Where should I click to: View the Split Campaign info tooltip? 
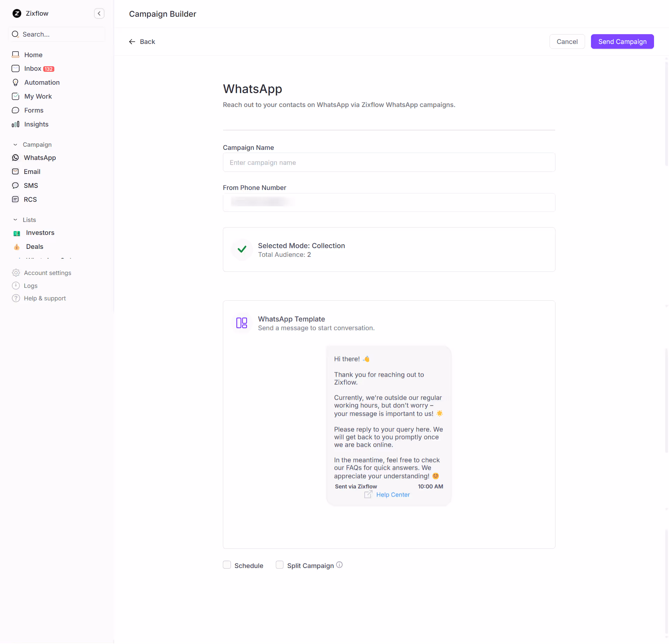point(339,565)
